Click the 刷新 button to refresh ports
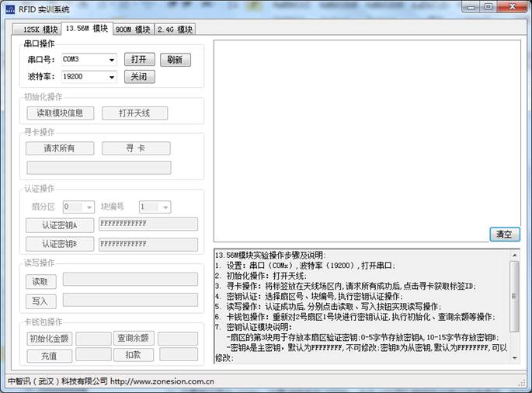Image resolution: width=532 pixels, height=393 pixels. tap(175, 60)
